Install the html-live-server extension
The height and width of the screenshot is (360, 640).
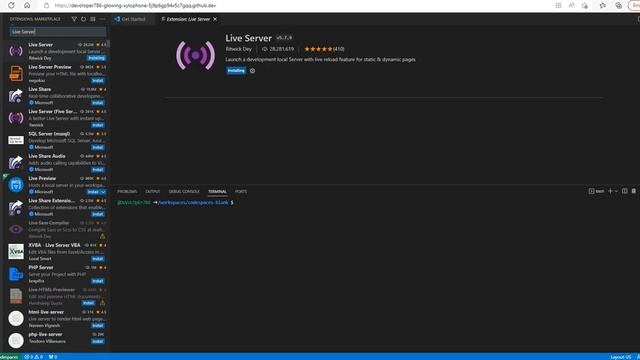click(98, 325)
